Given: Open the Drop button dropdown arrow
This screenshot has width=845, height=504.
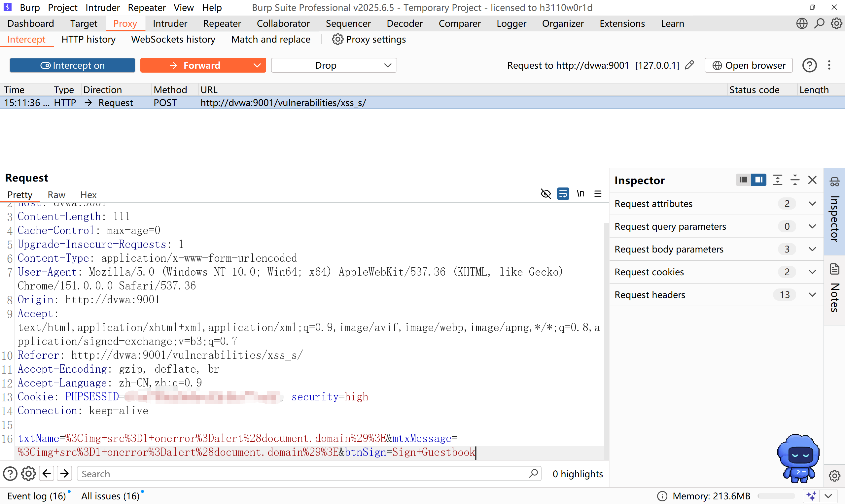Looking at the screenshot, I should (388, 65).
